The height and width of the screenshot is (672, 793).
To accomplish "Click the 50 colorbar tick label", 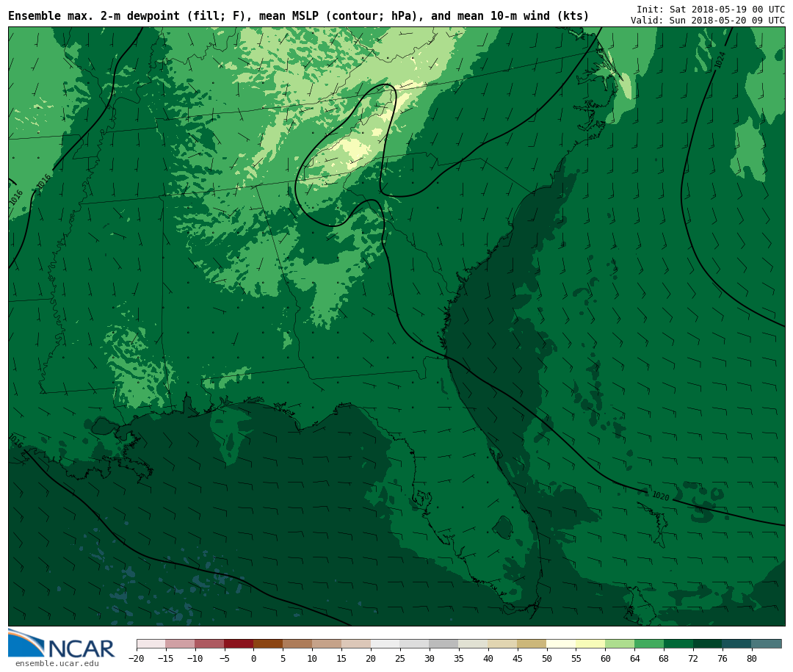I will (547, 658).
